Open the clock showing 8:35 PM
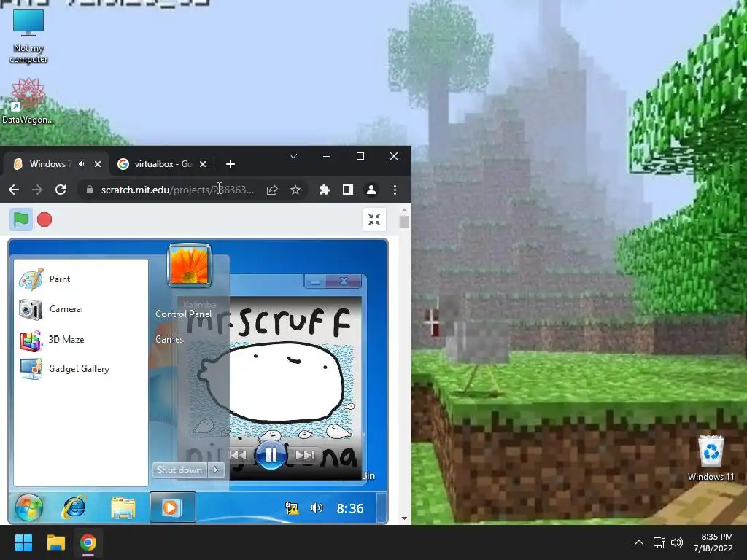 click(713, 542)
